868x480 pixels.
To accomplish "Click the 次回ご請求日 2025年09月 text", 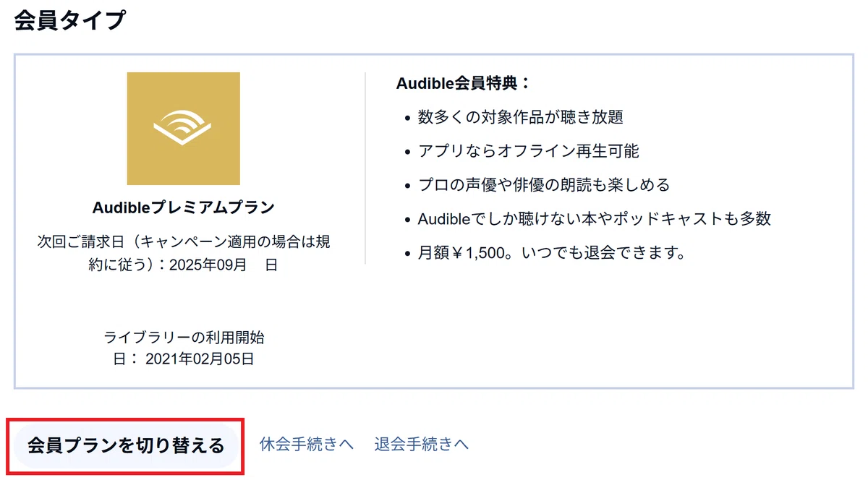I will point(184,253).
